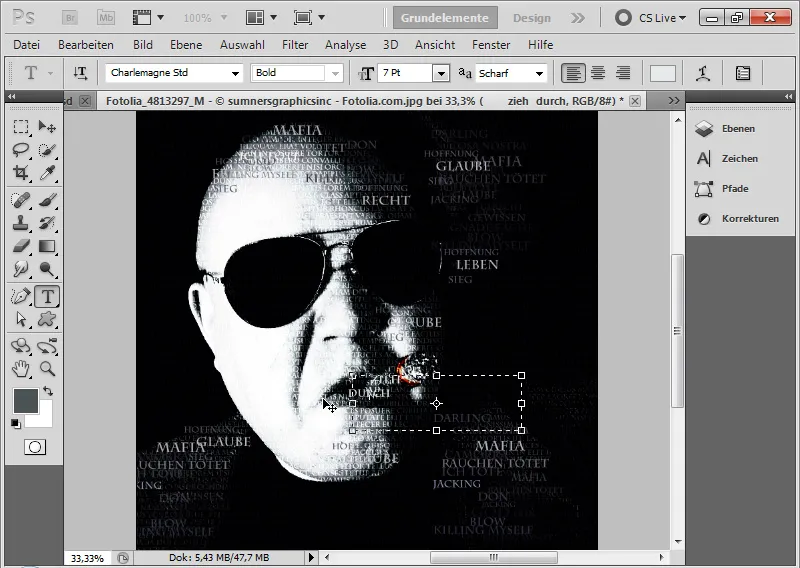Viewport: 800px width, 568px height.
Task: Open the Fenster menu
Action: [491, 45]
